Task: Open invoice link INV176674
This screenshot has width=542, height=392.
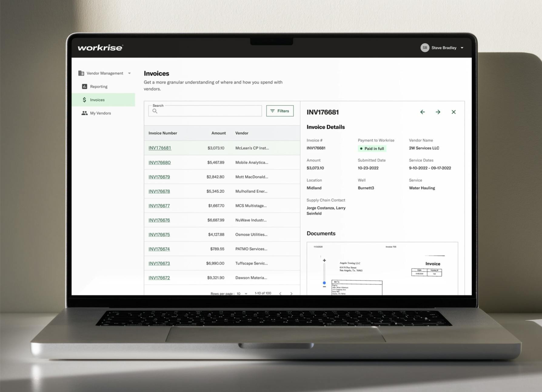Action: (159, 249)
